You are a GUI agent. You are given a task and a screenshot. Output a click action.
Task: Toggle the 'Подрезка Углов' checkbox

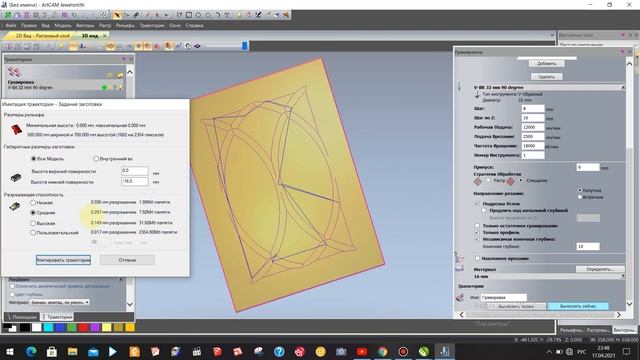[477, 203]
